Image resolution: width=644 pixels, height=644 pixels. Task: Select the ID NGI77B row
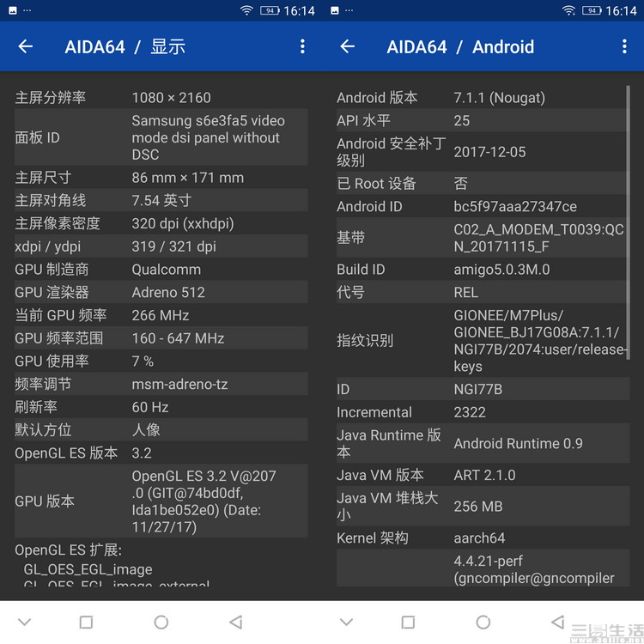(x=483, y=389)
